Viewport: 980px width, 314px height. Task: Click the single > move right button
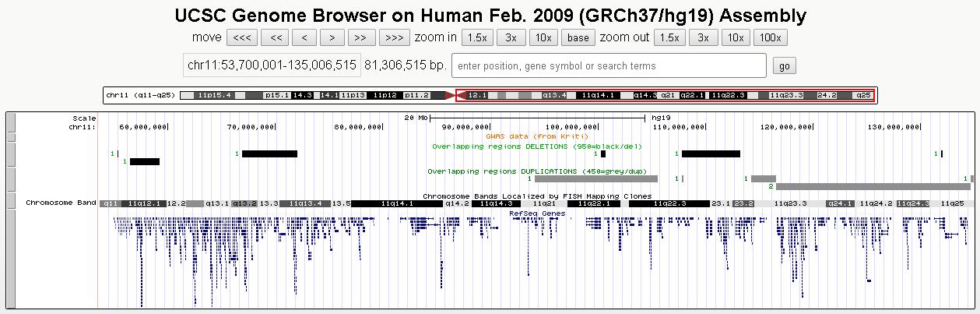point(332,37)
